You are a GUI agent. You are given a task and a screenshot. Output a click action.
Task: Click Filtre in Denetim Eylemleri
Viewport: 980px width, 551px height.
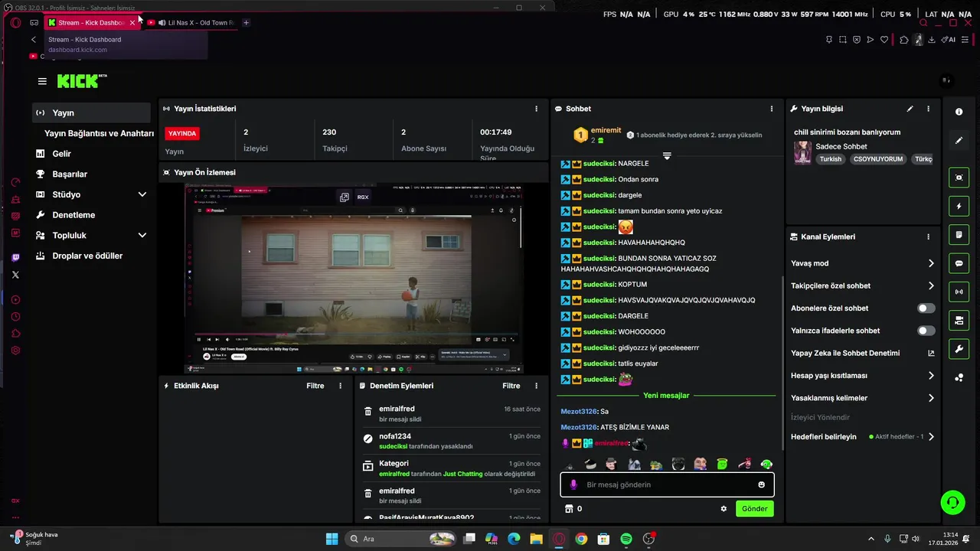point(511,386)
